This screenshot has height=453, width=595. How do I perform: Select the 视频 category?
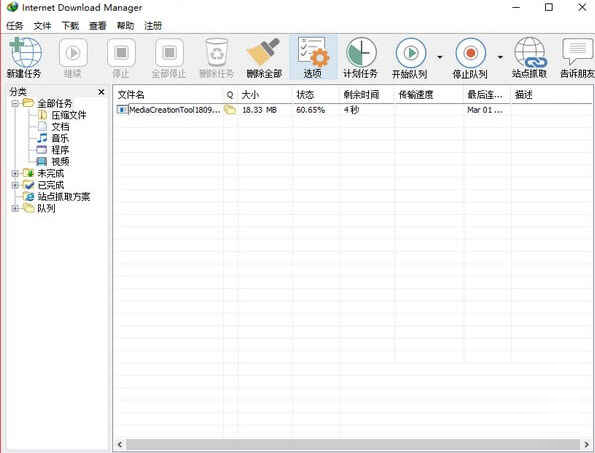[60, 162]
